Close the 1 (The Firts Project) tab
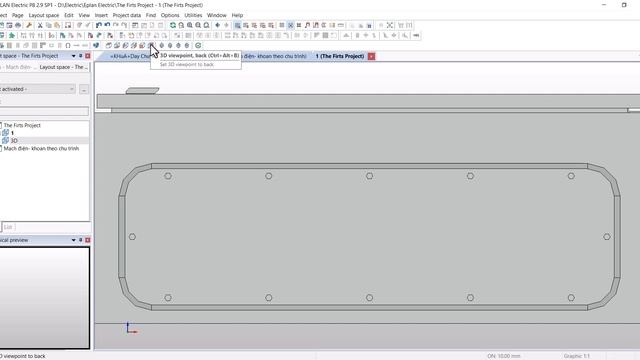 (x=371, y=56)
